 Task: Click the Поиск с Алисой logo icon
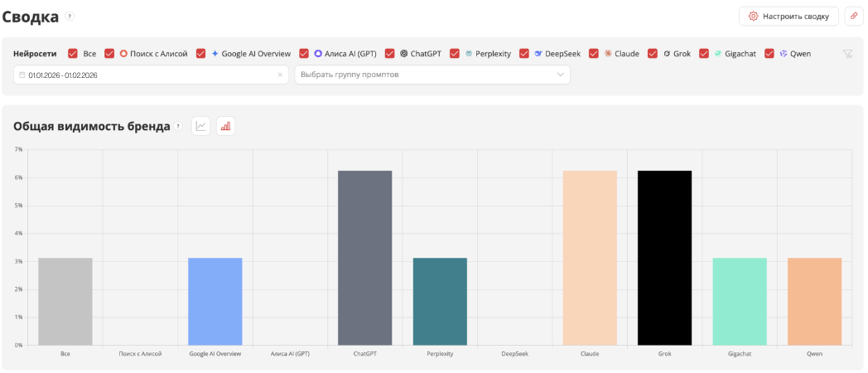(x=124, y=54)
